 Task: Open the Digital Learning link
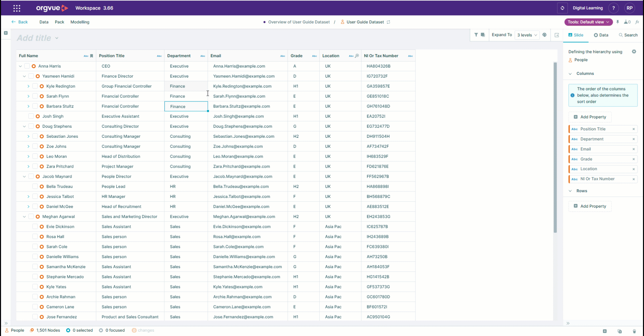pyautogui.click(x=588, y=8)
